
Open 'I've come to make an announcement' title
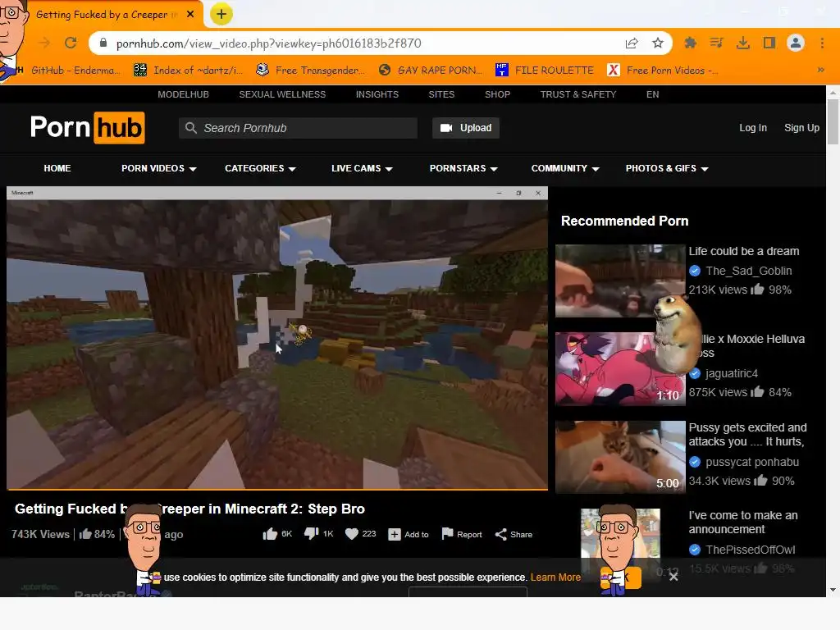(x=743, y=523)
